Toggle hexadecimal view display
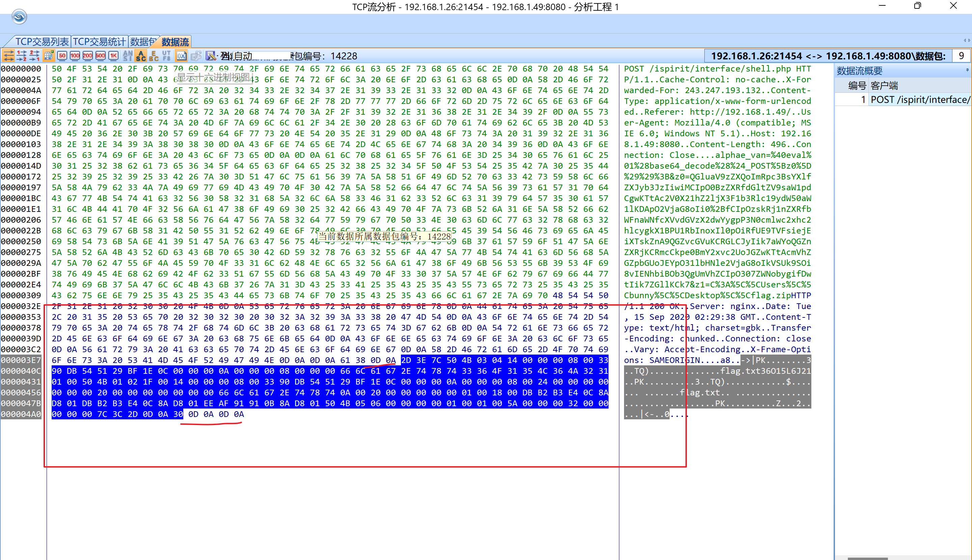This screenshot has width=972, height=560. coord(181,56)
